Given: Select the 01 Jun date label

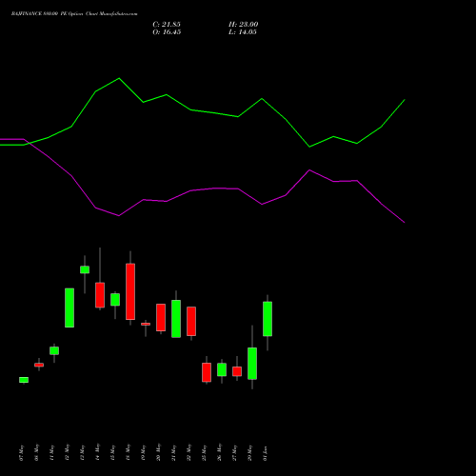Looking at the screenshot, I should coord(265,453).
